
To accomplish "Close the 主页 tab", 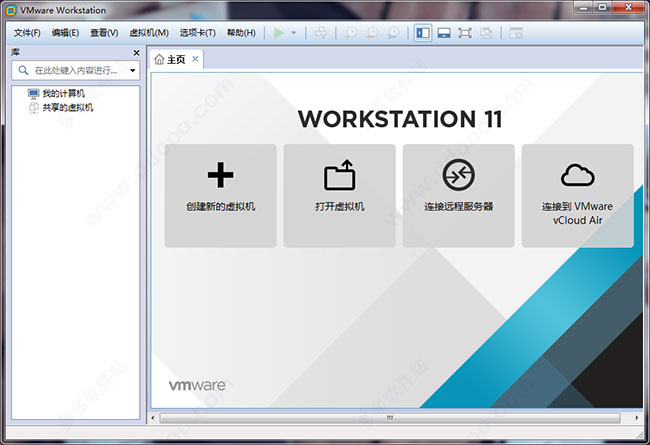I will 196,59.
